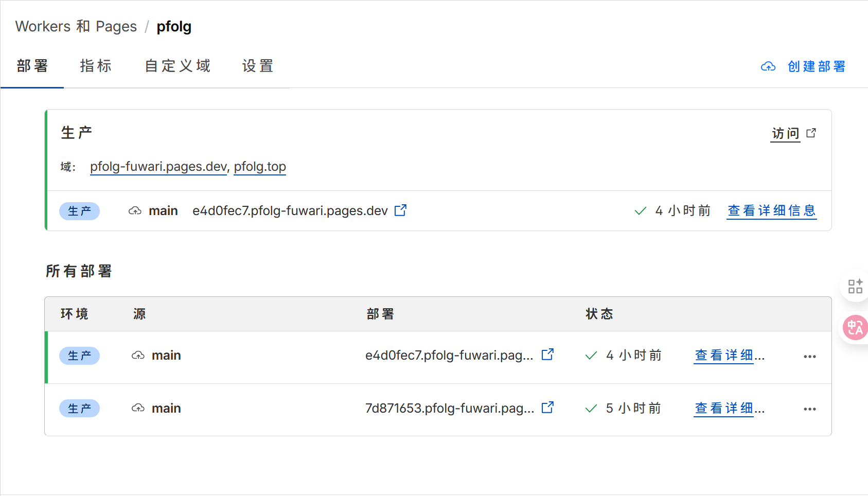Screen dimensions: 868x496
Task: Click the grid sparkle floating widget icon
Action: (855, 286)
